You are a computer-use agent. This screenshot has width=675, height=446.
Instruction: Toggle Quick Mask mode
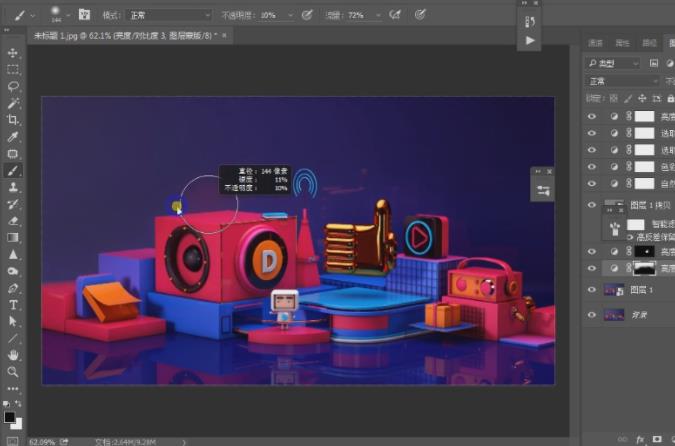pos(12,441)
